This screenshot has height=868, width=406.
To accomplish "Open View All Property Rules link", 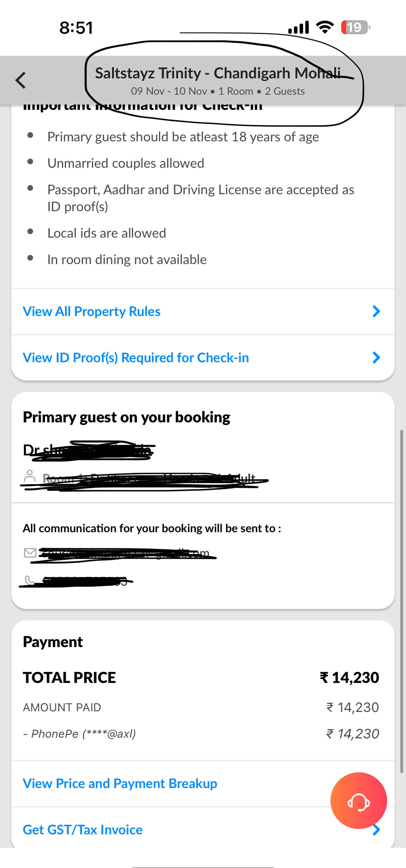I will (91, 311).
